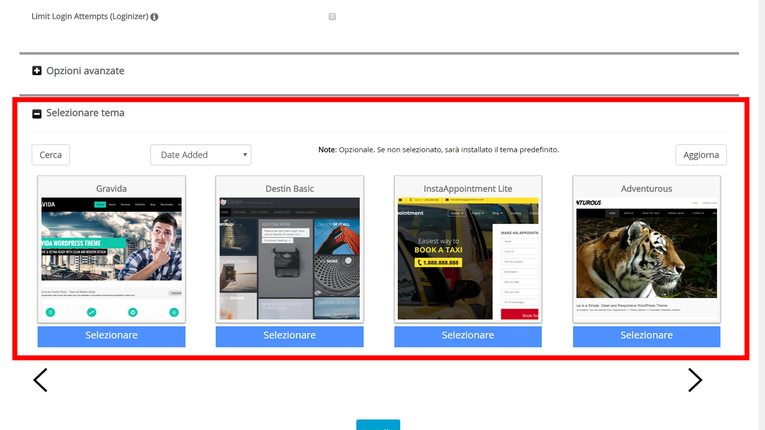Collapse Selezionare tema via the minus icon

click(37, 114)
